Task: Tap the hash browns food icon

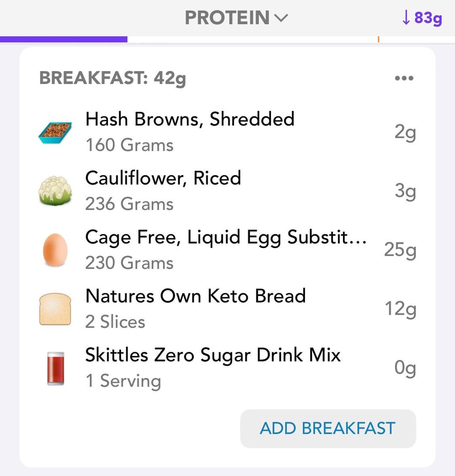Action: click(55, 133)
